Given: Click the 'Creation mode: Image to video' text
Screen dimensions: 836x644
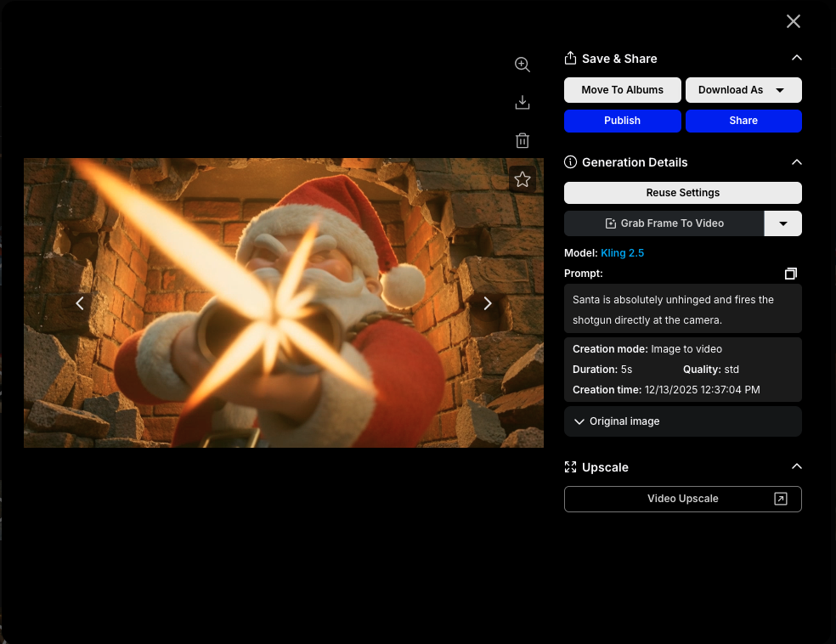Looking at the screenshot, I should click(647, 349).
